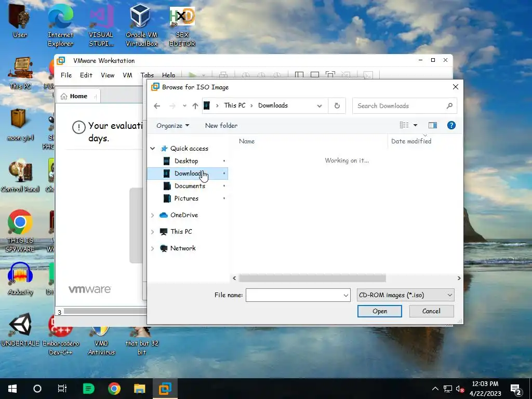Expand the OneDrive node
Image resolution: width=532 pixels, height=399 pixels.
pos(153,215)
